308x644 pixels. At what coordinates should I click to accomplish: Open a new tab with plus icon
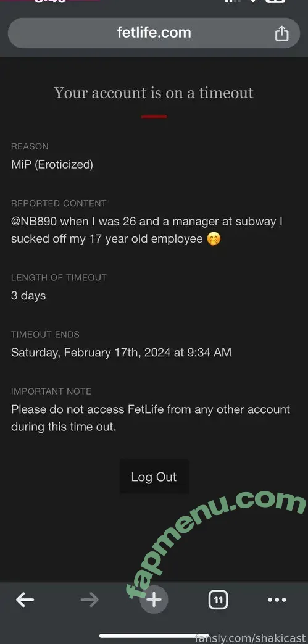(x=154, y=600)
